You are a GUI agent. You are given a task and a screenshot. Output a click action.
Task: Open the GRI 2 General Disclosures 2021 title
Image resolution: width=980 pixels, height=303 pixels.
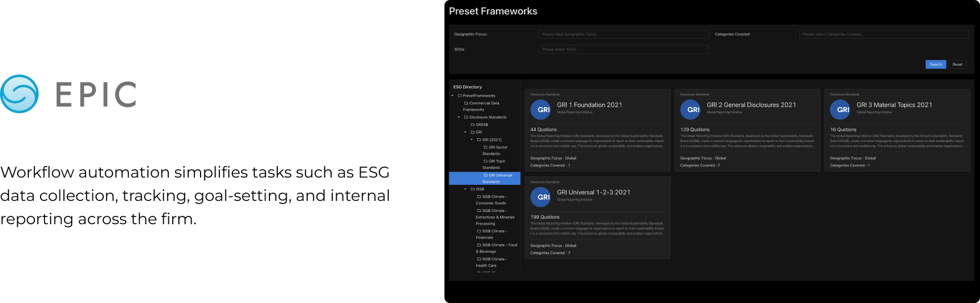pos(751,105)
